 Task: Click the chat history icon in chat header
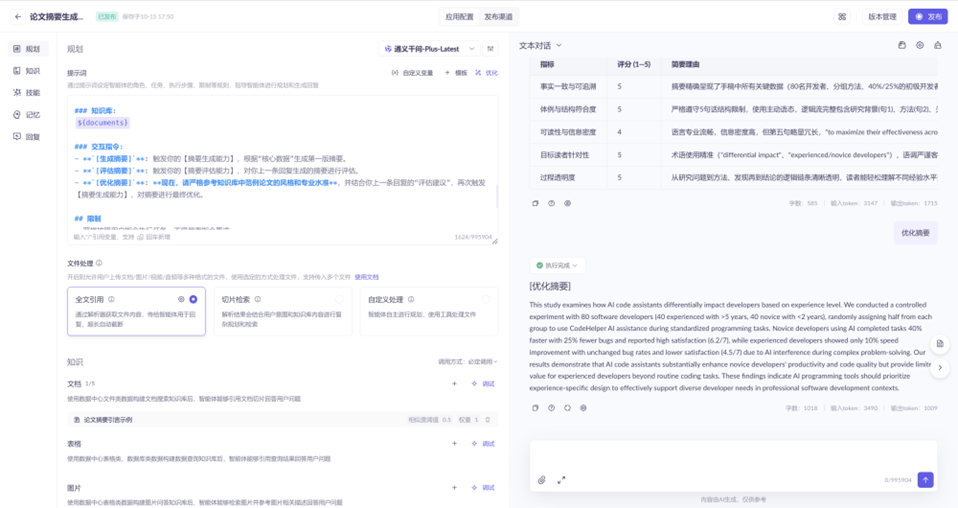[902, 45]
